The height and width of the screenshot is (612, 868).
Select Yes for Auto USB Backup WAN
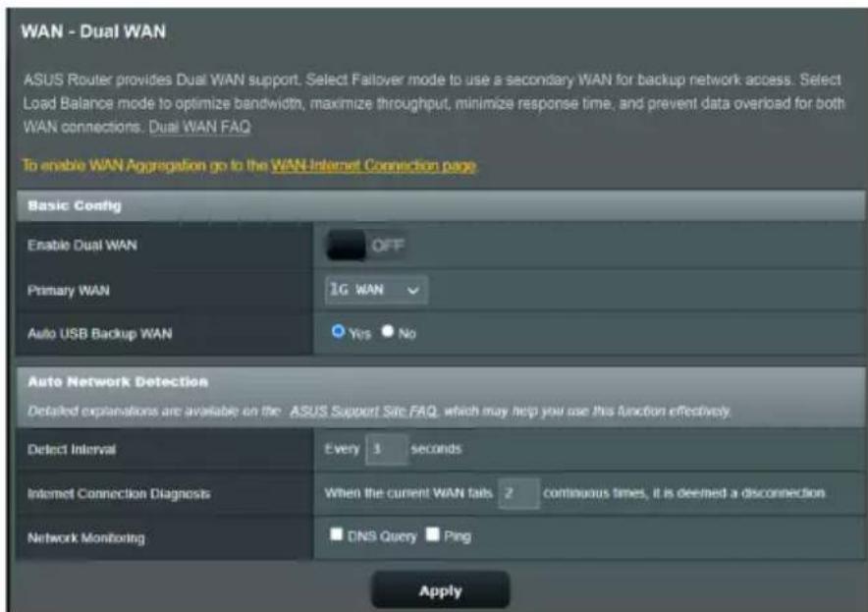tap(338, 331)
